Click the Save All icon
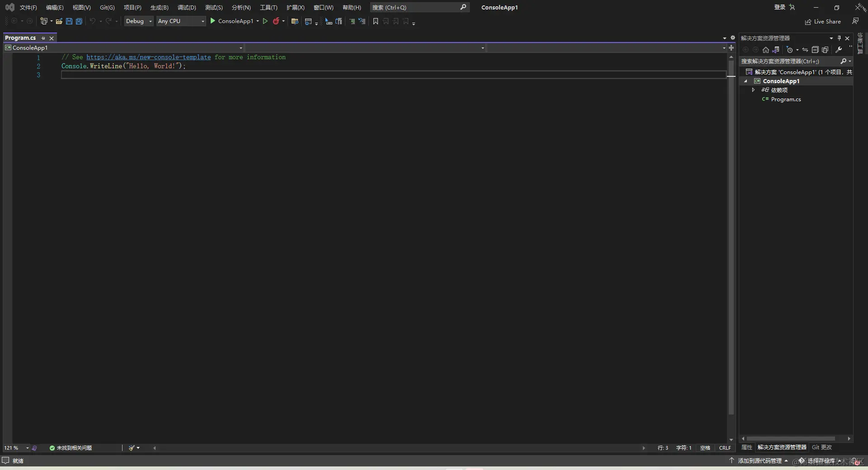Image resolution: width=868 pixels, height=470 pixels. [x=79, y=21]
